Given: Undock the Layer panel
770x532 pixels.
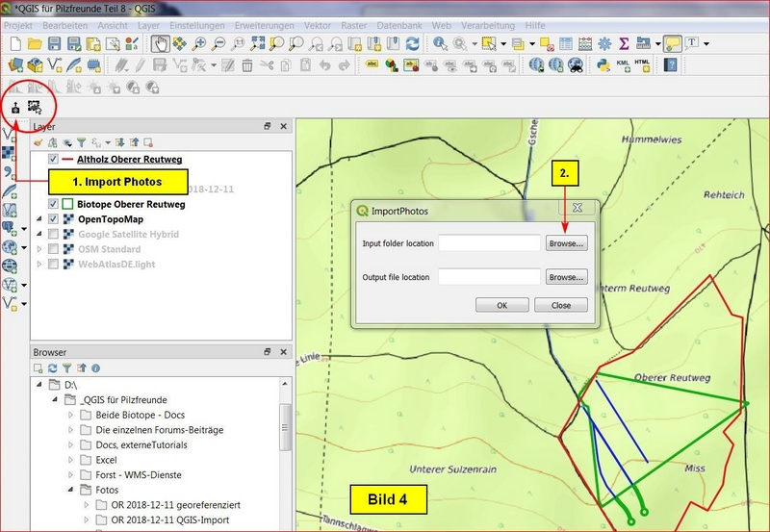Looking at the screenshot, I should click(x=268, y=126).
